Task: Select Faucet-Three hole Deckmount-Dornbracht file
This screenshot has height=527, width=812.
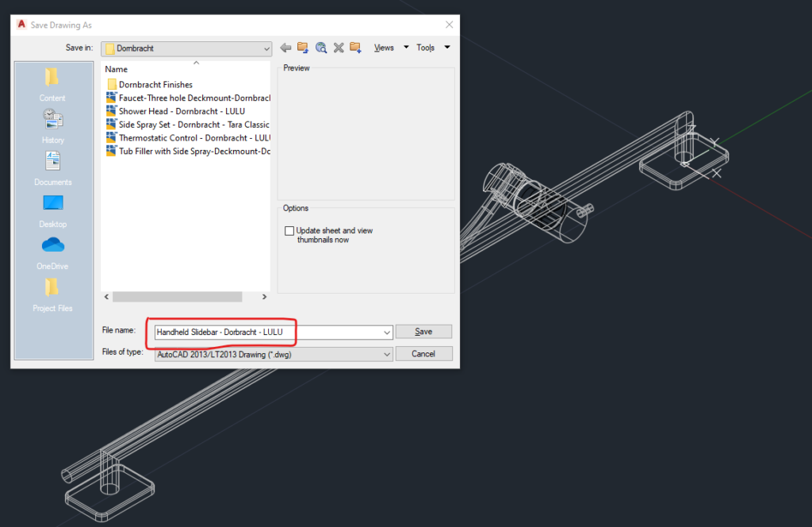Action: 189,98
